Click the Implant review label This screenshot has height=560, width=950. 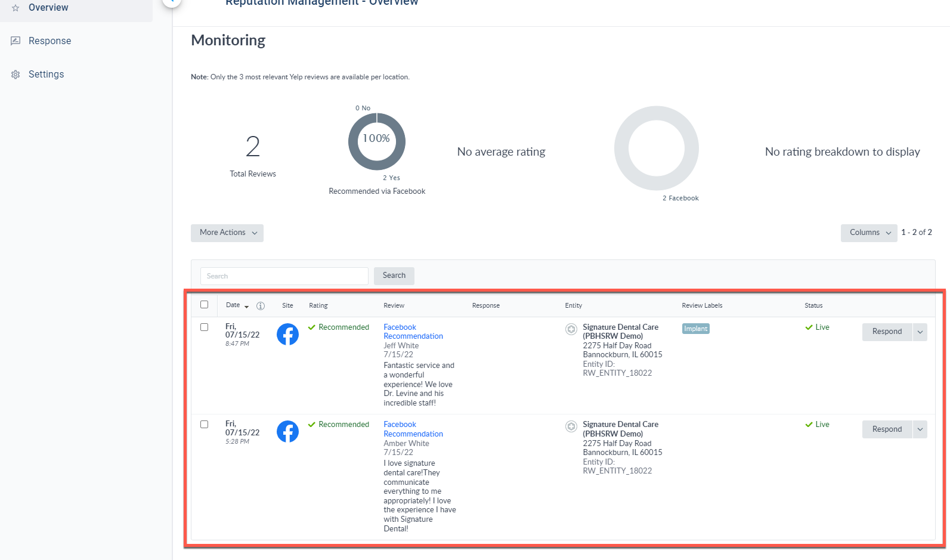point(696,329)
